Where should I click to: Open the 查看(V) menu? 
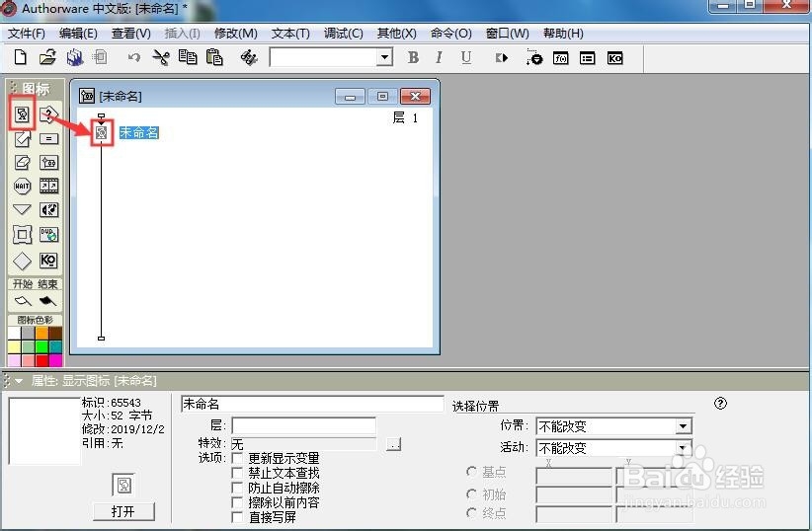pos(131,34)
